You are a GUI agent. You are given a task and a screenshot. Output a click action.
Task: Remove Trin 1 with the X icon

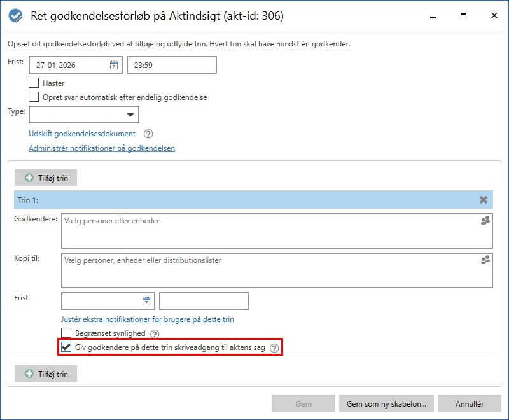[484, 200]
